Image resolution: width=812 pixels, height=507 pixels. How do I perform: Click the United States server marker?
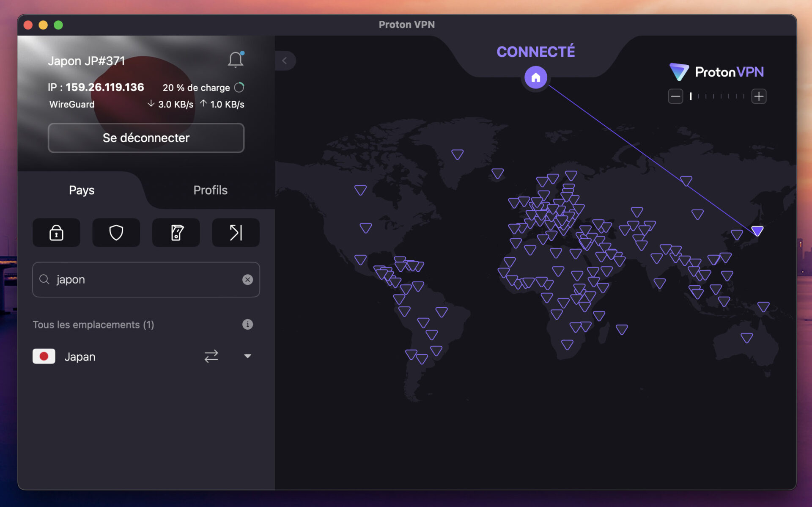[x=365, y=228]
